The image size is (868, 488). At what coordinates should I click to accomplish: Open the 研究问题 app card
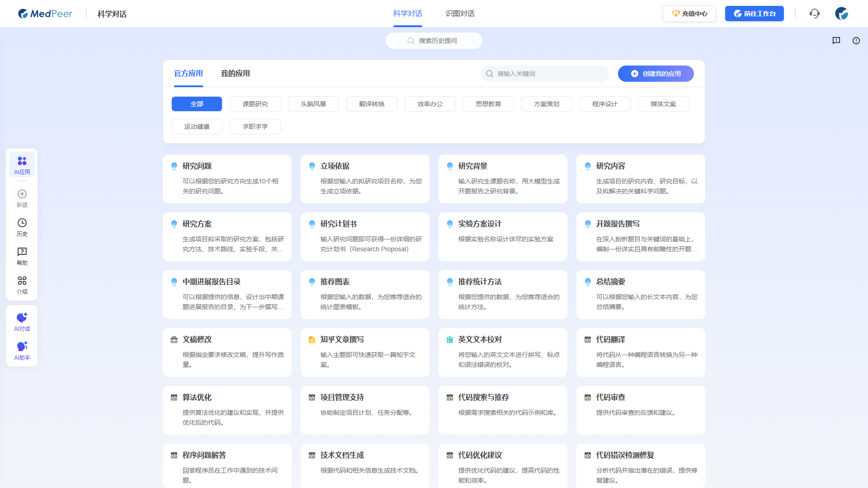coord(227,179)
